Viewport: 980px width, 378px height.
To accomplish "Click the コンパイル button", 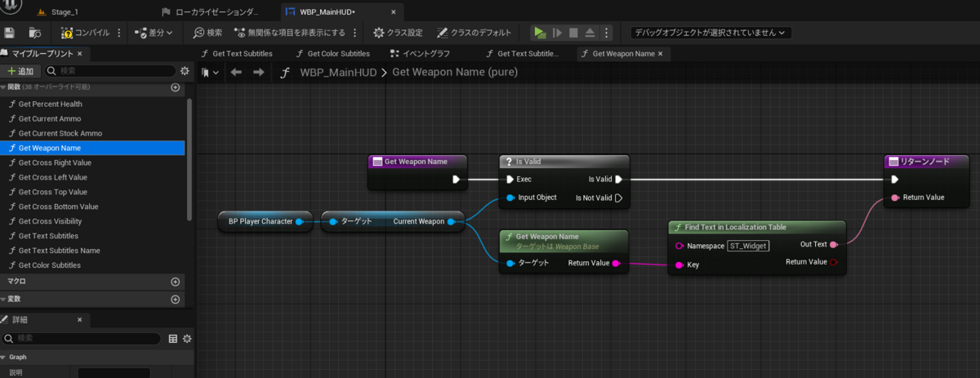I will [x=86, y=33].
